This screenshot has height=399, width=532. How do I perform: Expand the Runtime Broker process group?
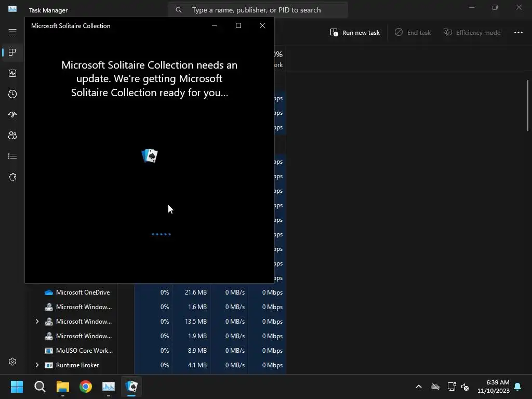[37, 365]
